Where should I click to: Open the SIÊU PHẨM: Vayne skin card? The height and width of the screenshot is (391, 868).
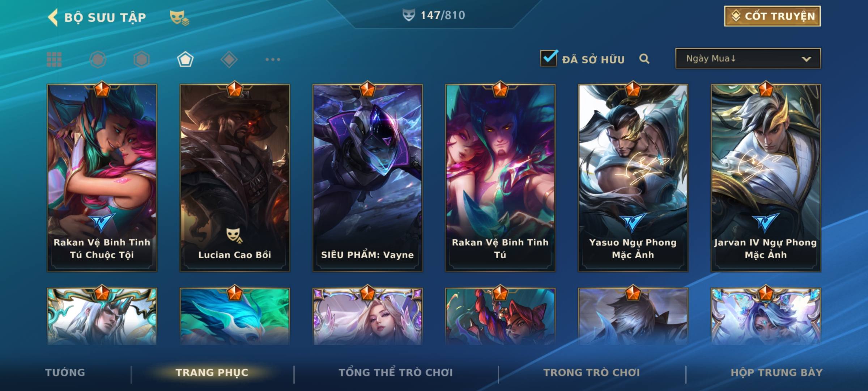(367, 178)
